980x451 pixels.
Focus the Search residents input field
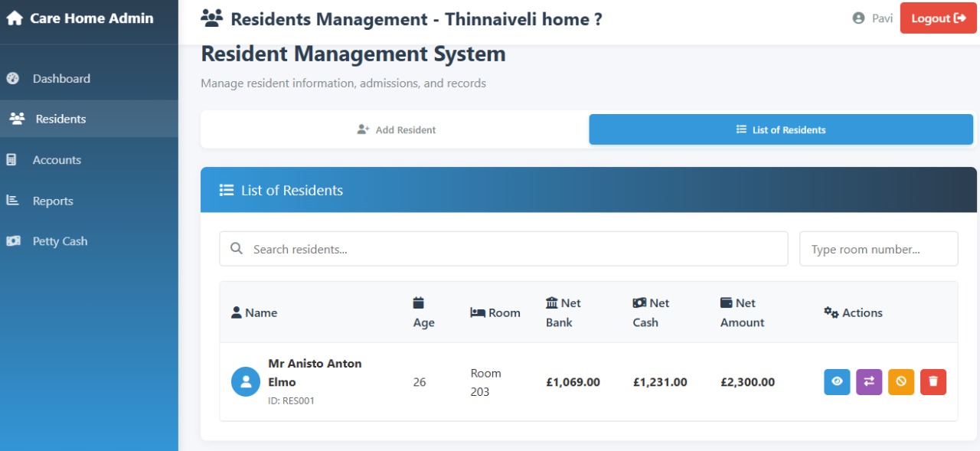click(x=504, y=249)
